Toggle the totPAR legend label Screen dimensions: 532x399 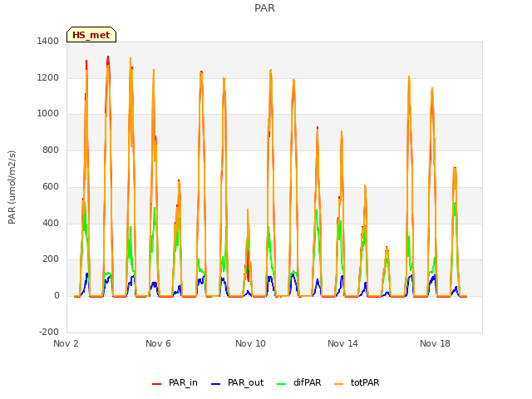point(365,382)
